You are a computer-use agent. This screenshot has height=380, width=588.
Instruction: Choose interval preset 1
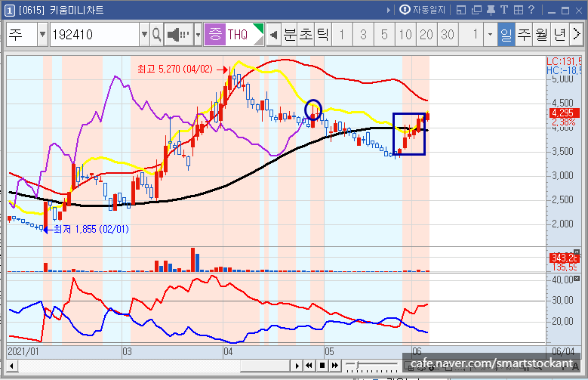click(x=342, y=35)
